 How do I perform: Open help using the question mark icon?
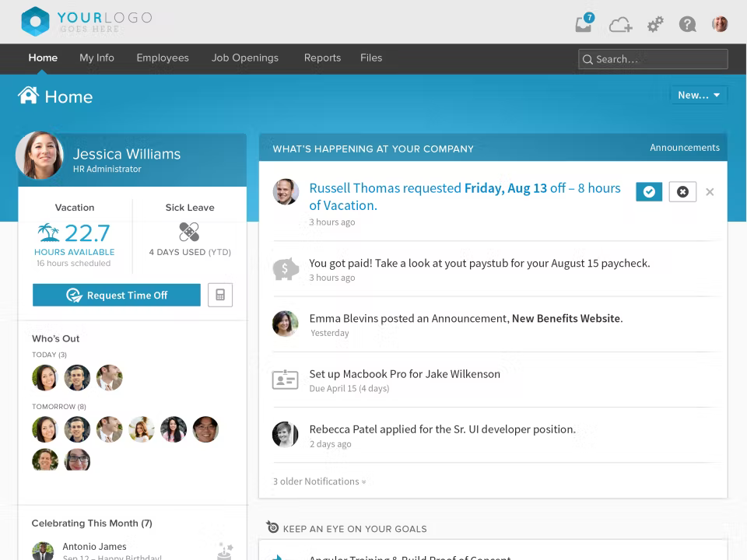pyautogui.click(x=687, y=24)
